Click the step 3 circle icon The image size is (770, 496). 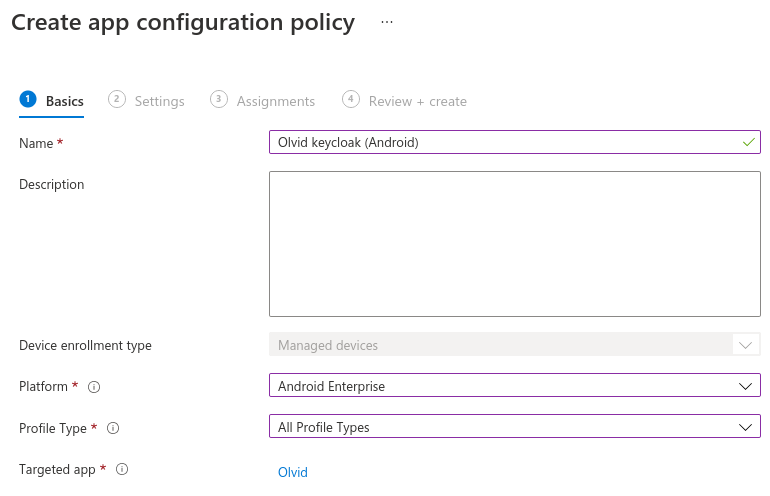[x=219, y=99]
